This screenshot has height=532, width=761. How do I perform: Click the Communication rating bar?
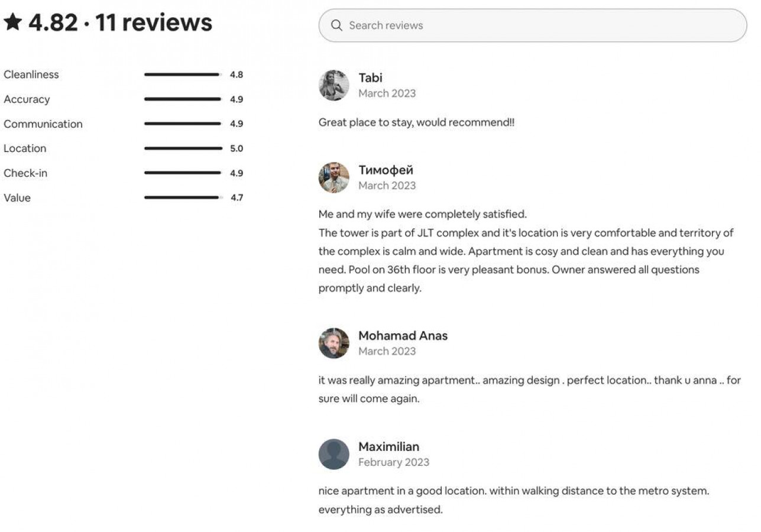183,124
